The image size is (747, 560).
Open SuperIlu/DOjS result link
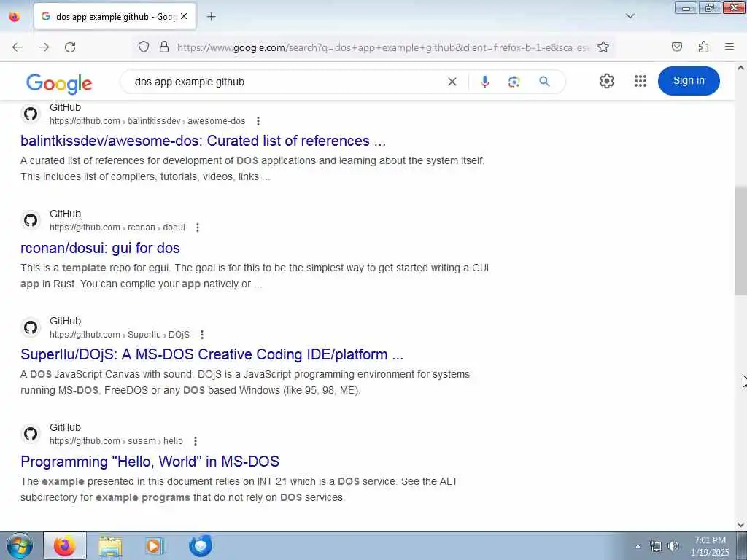click(x=212, y=355)
